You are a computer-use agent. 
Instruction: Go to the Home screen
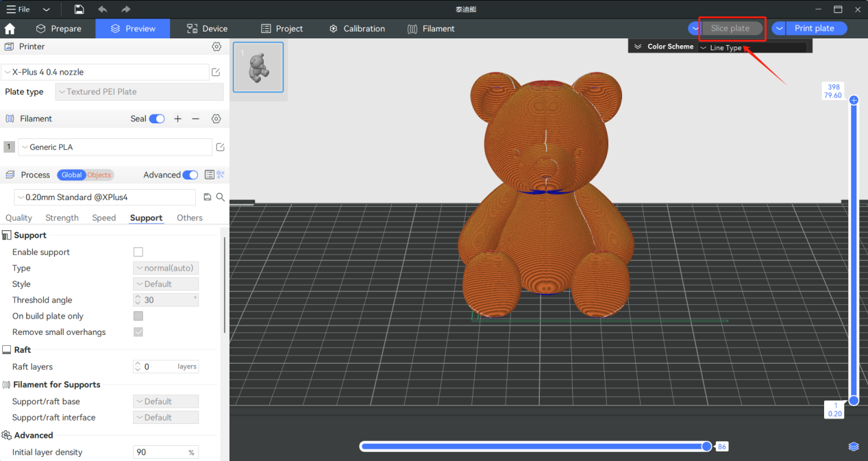tap(10, 29)
